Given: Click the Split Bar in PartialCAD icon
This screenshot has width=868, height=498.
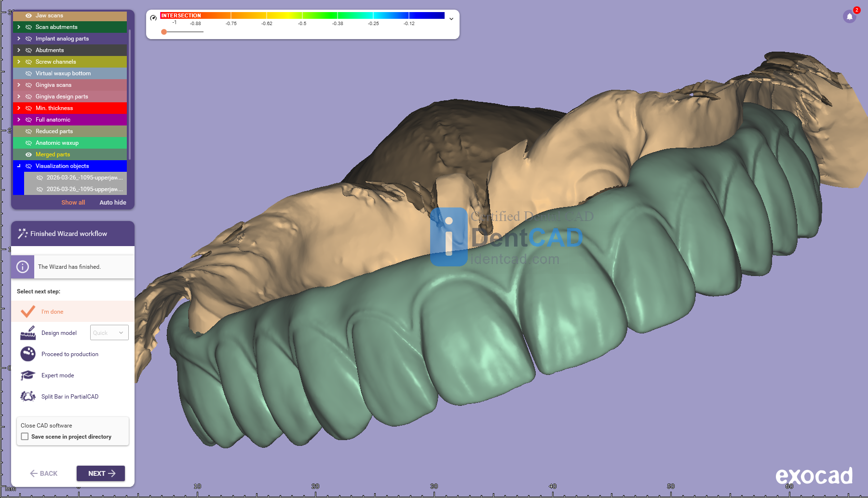Looking at the screenshot, I should (x=28, y=397).
